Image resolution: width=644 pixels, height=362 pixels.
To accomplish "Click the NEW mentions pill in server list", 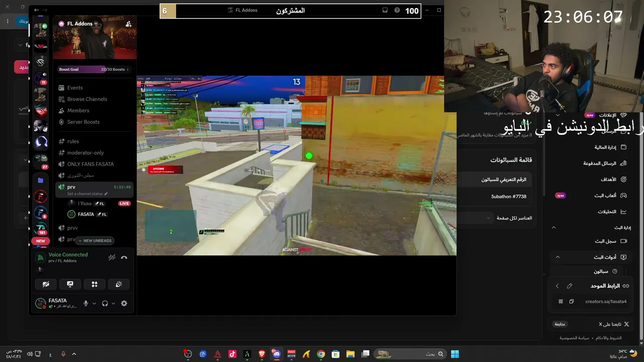I will pos(41,241).
